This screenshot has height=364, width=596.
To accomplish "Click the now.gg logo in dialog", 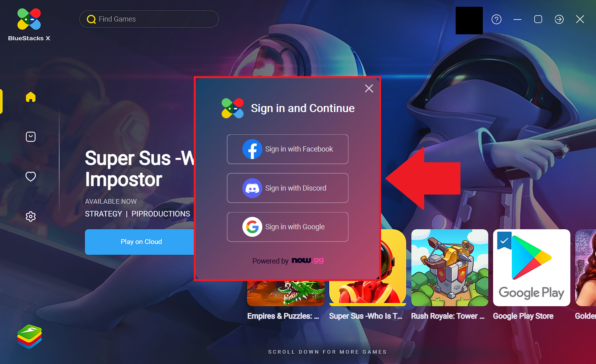I will coord(308,260).
